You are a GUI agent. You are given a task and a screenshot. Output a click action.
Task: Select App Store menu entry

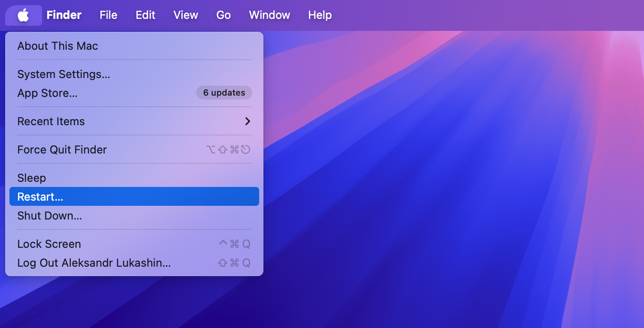point(134,93)
